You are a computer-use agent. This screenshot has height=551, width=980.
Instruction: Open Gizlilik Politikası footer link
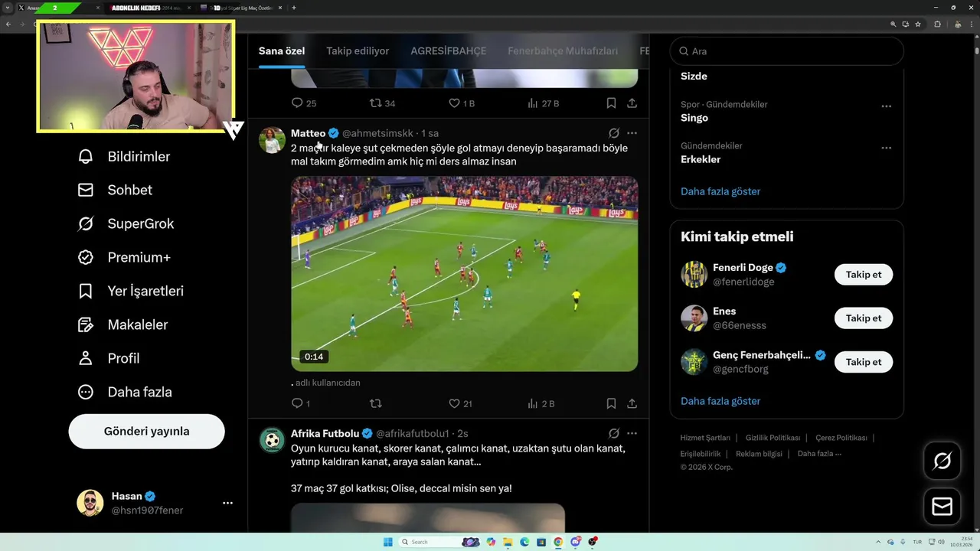click(773, 438)
